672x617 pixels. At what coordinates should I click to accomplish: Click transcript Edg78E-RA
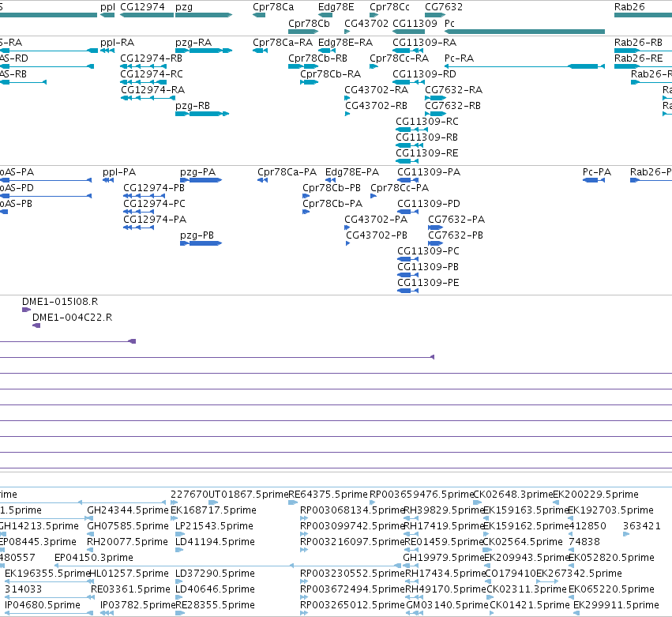pyautogui.click(x=327, y=51)
